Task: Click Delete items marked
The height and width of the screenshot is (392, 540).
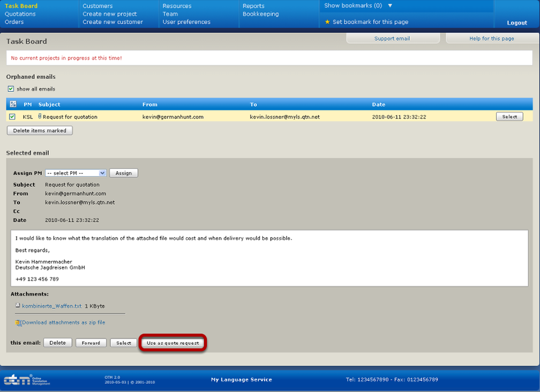Action: [39, 130]
